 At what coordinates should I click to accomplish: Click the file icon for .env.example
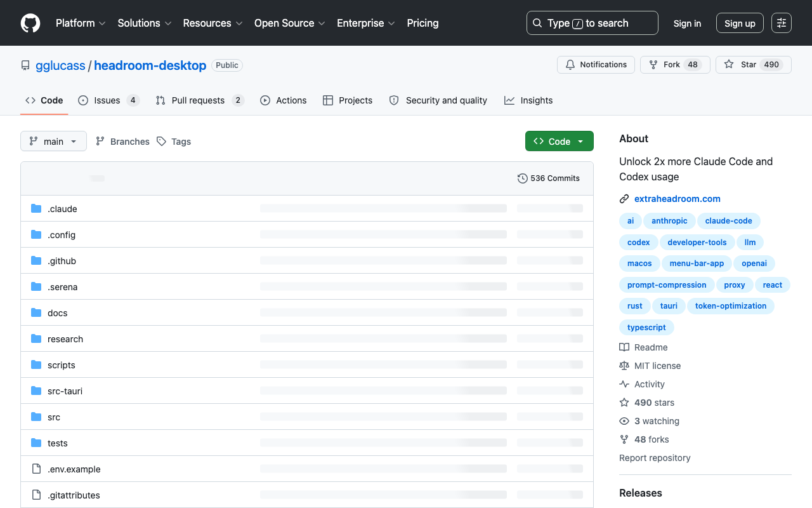point(36,469)
